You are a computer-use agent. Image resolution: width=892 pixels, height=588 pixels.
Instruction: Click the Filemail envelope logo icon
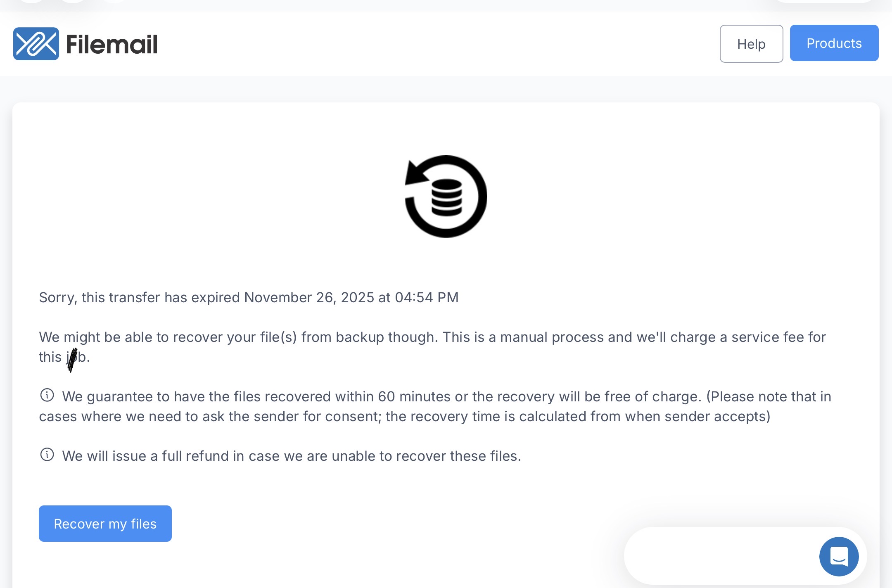pyautogui.click(x=36, y=44)
